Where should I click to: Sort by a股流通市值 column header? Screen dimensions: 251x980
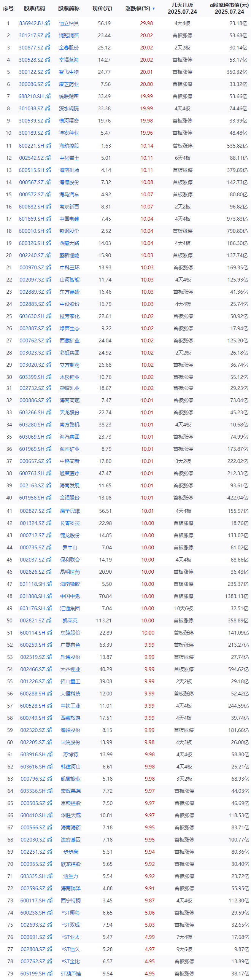(x=229, y=8)
